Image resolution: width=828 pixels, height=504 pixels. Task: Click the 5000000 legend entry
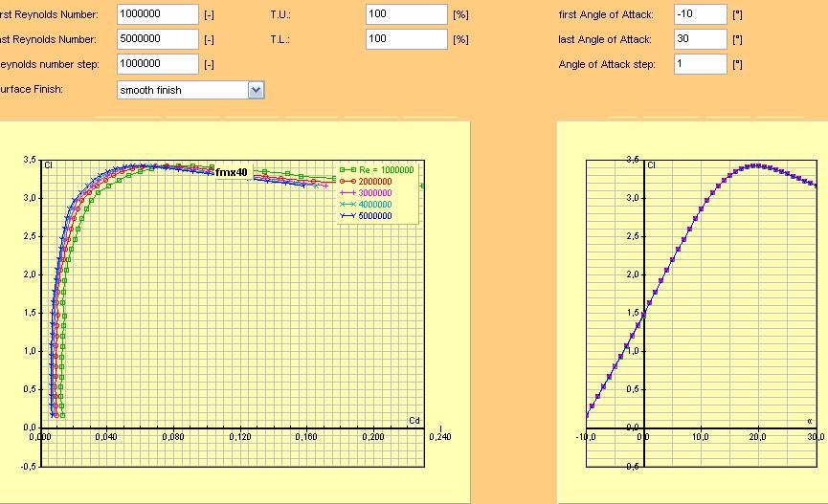366,216
